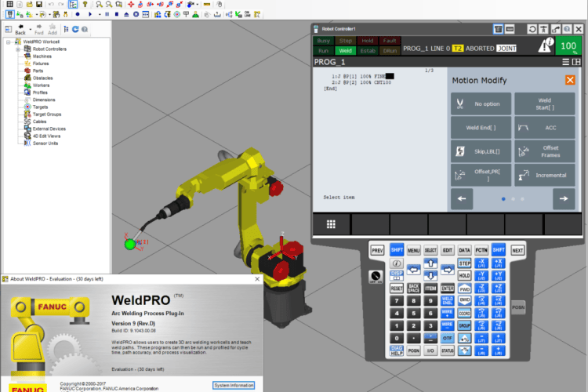Collapse the WeldPRO Workcell root node

(x=8, y=41)
